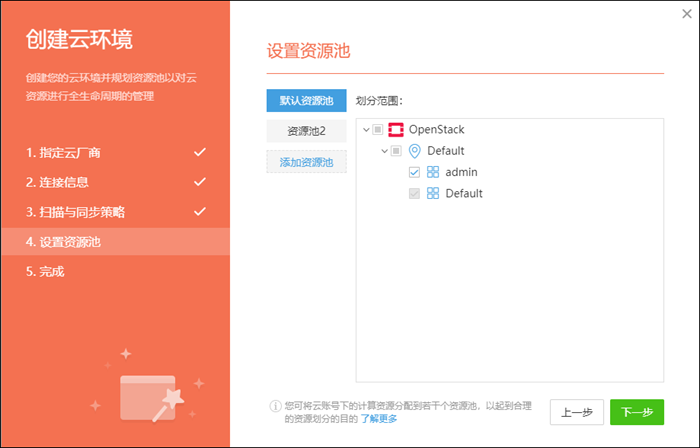Click the checkmark next to 连接信息
The image size is (700, 448).
click(200, 182)
